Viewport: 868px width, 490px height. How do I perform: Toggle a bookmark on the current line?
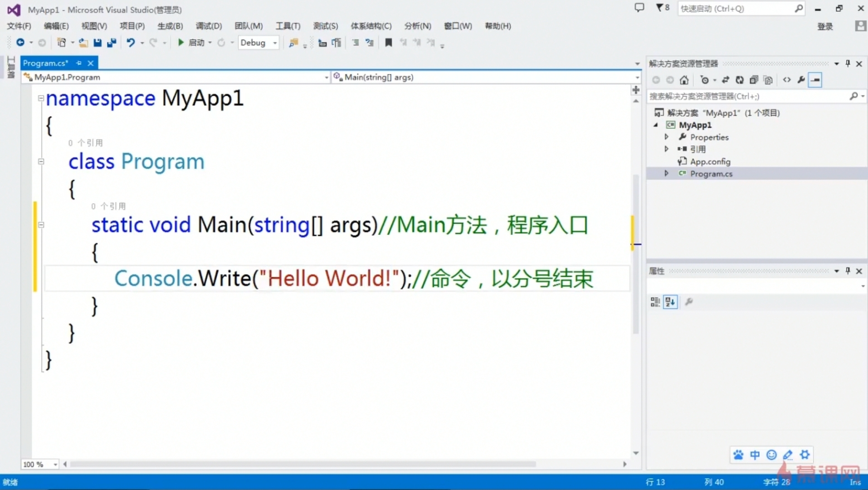[389, 43]
